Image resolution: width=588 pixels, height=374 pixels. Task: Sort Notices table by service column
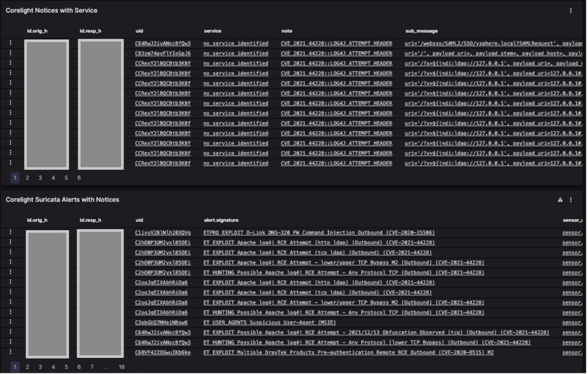(x=212, y=31)
